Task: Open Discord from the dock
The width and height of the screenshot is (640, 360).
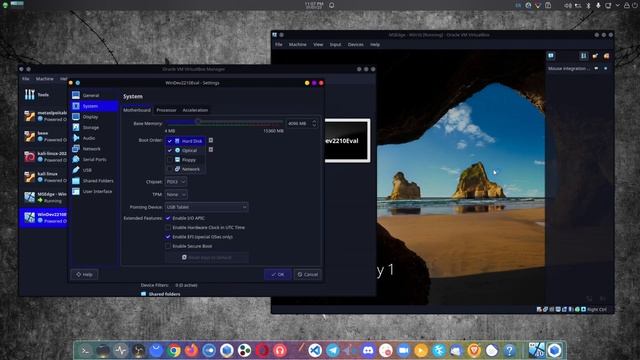Action: [368, 350]
